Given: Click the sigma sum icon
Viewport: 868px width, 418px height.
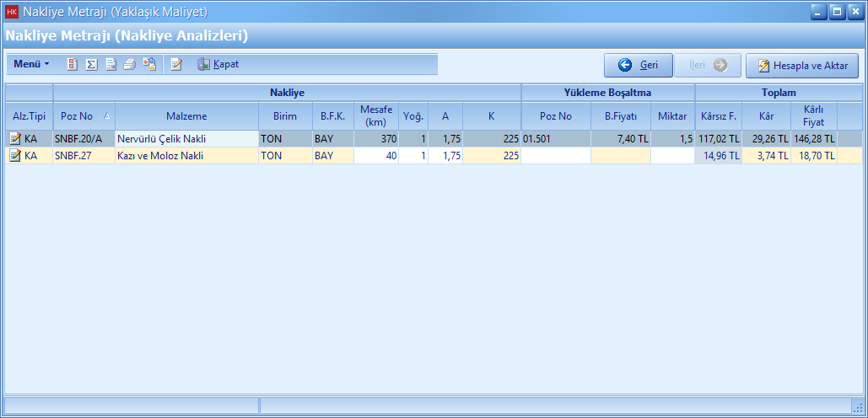Looking at the screenshot, I should 91,64.
